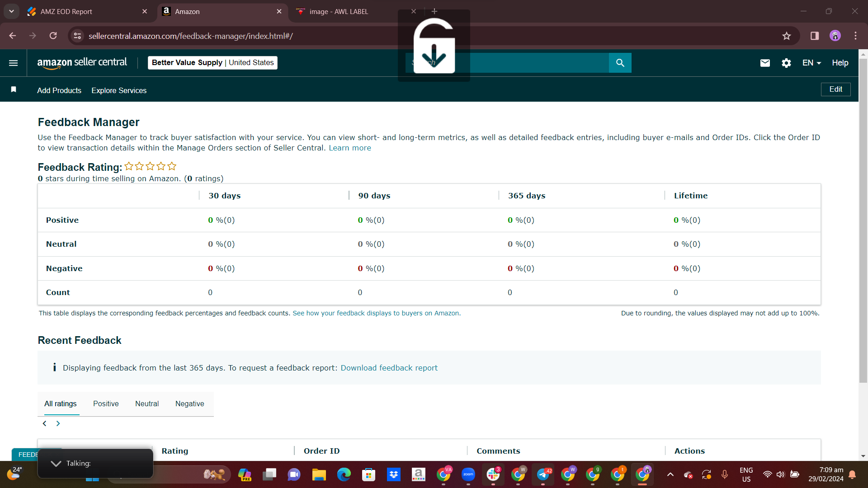The height and width of the screenshot is (488, 868).
Task: Open Dropbox from the taskbar
Action: pos(394,474)
